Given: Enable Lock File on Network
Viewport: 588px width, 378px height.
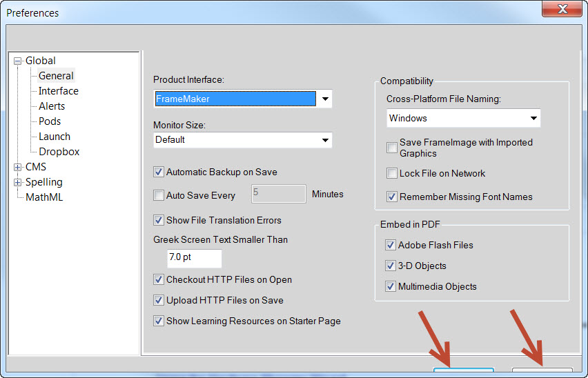Looking at the screenshot, I should 392,174.
